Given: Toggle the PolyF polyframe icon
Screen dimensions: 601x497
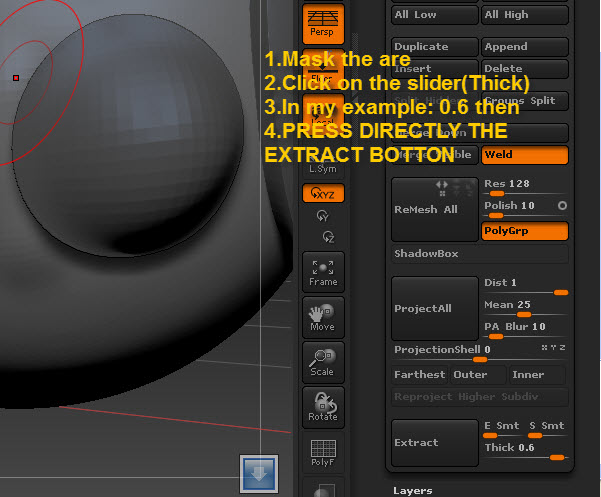Looking at the screenshot, I should [323, 453].
